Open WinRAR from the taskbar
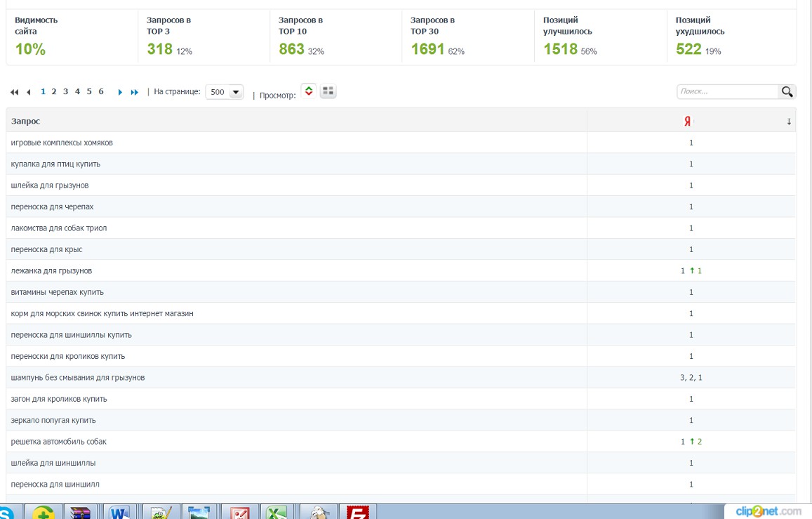 [x=80, y=512]
